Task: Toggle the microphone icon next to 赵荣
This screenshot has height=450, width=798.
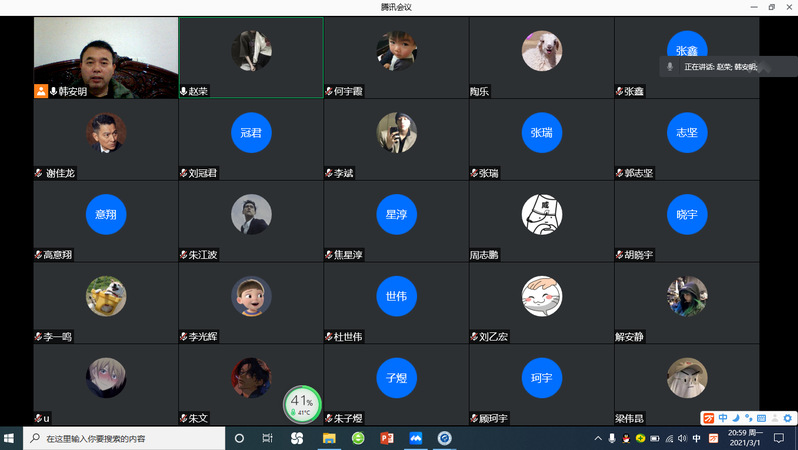Action: [183, 91]
